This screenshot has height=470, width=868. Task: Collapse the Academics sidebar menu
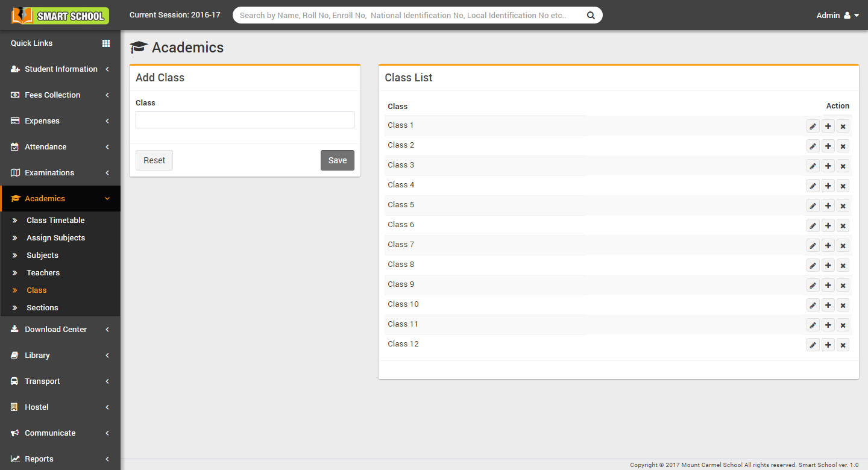pyautogui.click(x=60, y=199)
